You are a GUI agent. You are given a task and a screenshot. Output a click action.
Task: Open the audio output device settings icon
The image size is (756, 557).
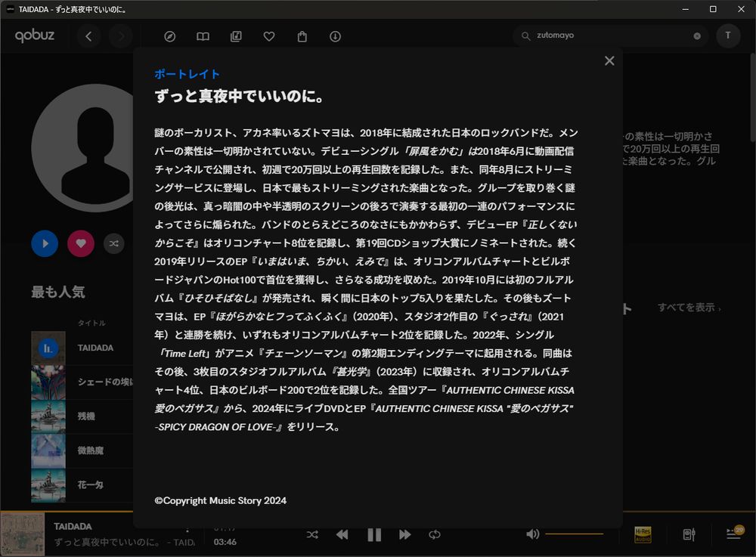point(689,534)
